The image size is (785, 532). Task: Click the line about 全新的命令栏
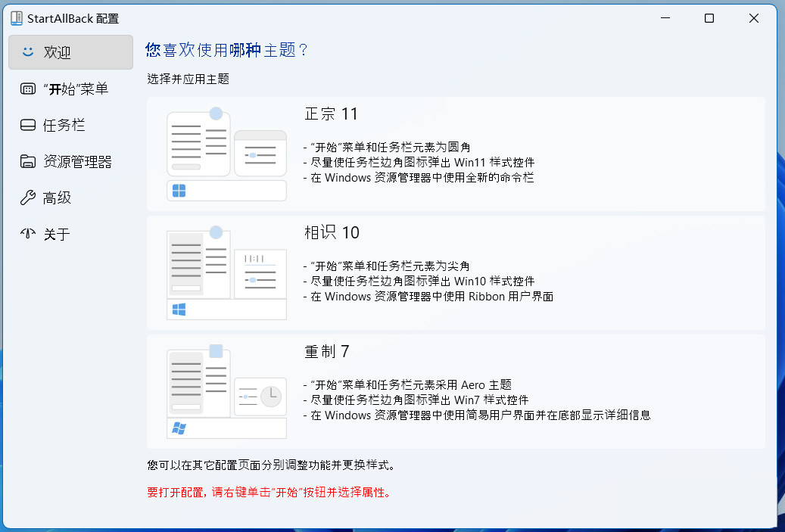point(419,178)
